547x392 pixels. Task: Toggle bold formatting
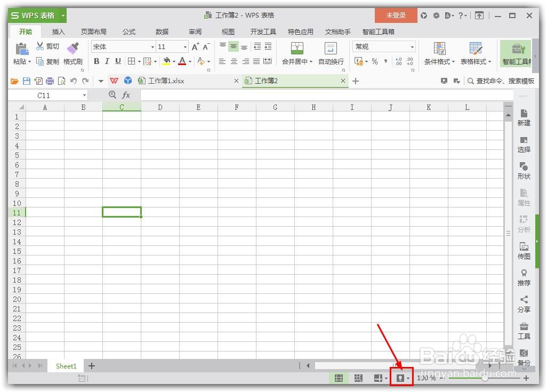pyautogui.click(x=96, y=61)
